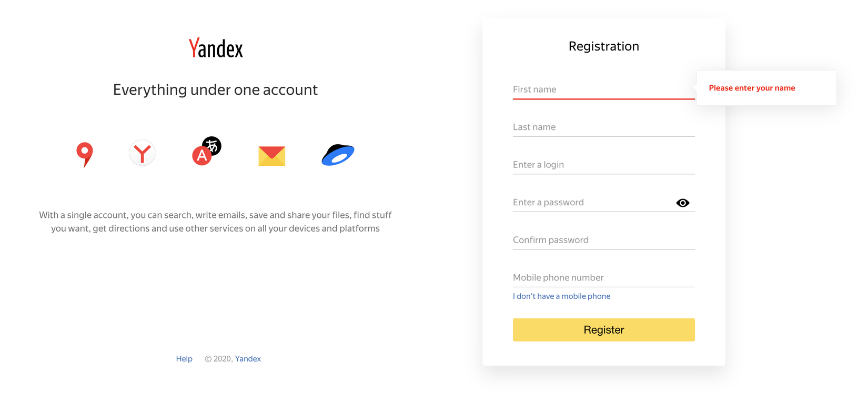
Task: Click the Yandex Disk saucer icon
Action: pyautogui.click(x=338, y=155)
